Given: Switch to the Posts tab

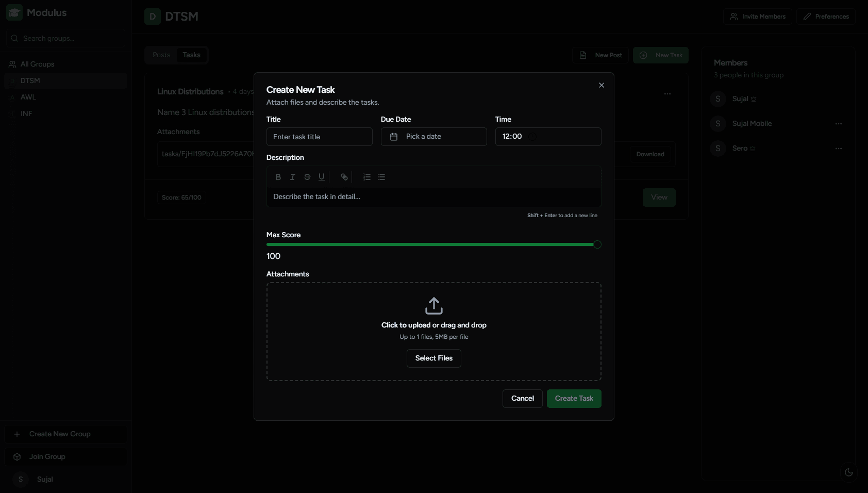Looking at the screenshot, I should pyautogui.click(x=161, y=55).
